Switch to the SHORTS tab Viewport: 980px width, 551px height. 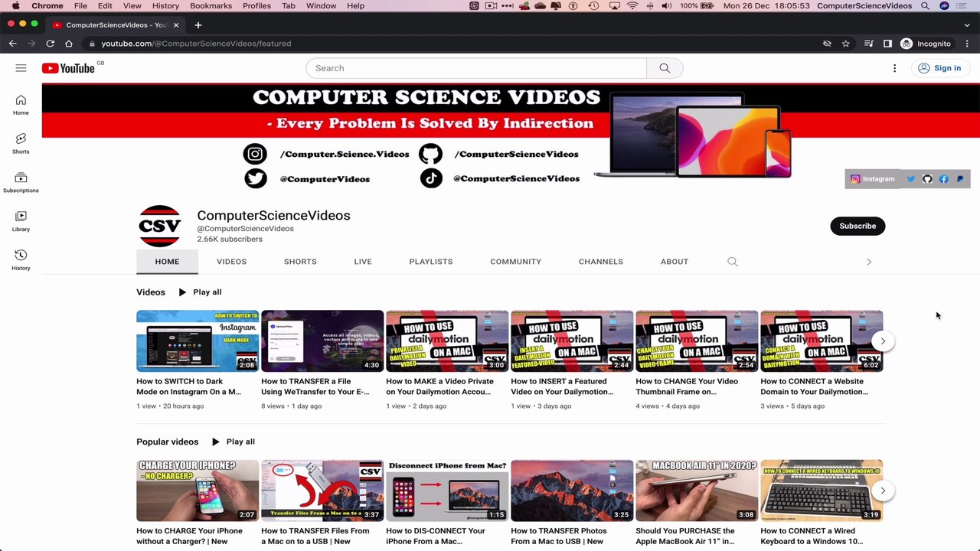pos(300,262)
